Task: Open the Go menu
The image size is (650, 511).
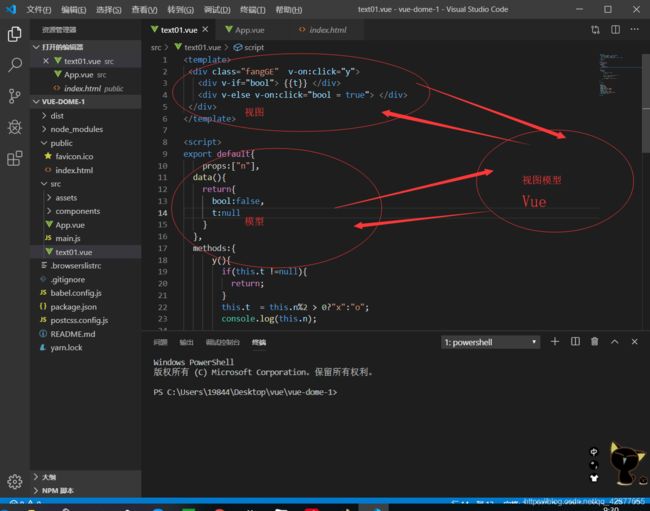Action: [180, 9]
